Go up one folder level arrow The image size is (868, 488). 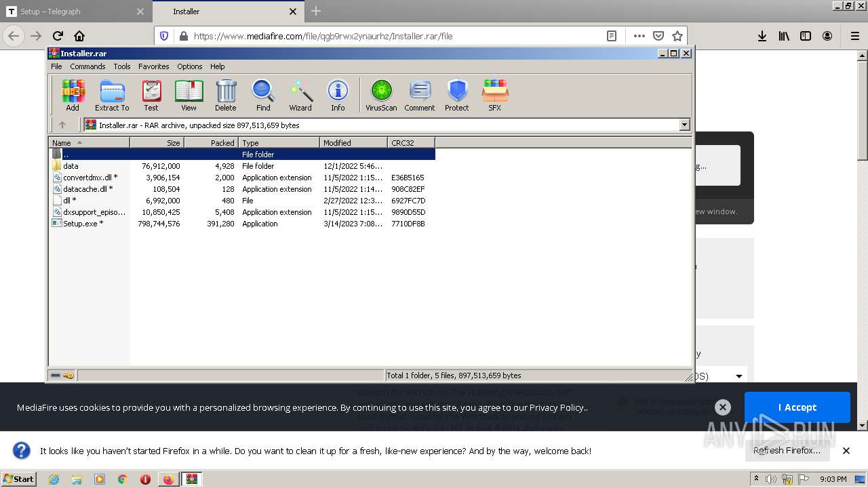[x=62, y=125]
